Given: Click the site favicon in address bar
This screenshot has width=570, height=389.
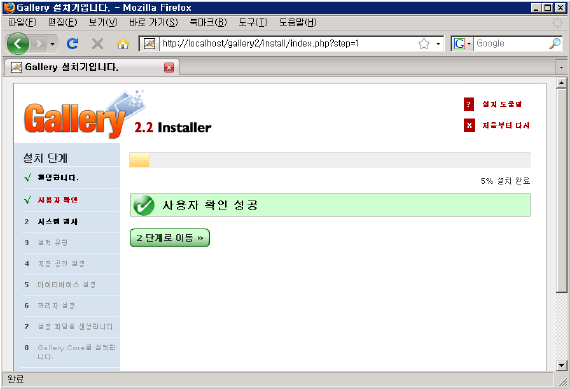Looking at the screenshot, I should 149,44.
